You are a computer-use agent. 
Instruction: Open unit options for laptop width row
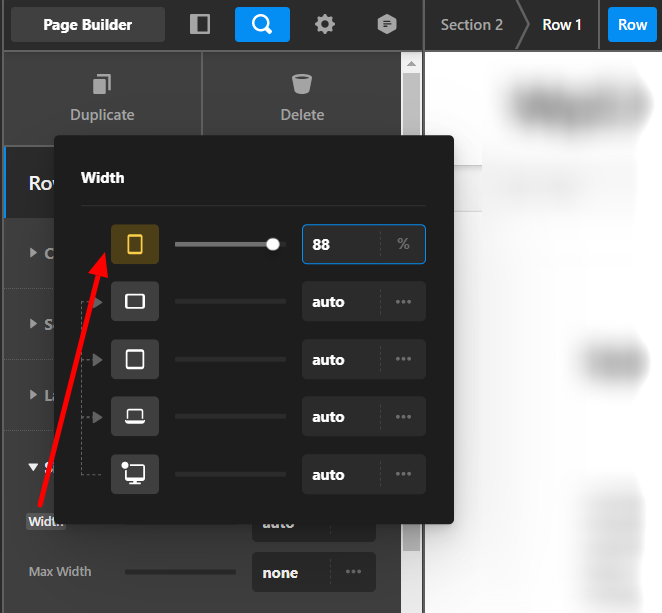pyautogui.click(x=403, y=417)
